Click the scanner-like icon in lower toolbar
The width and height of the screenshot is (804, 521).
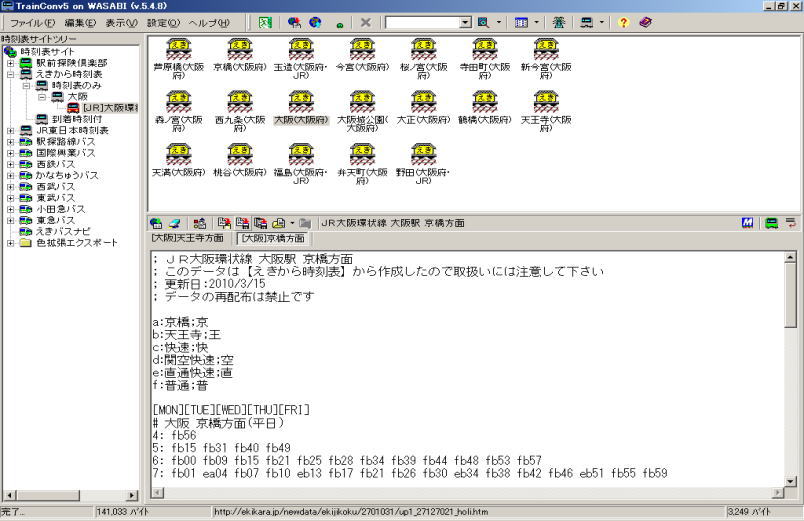175,223
